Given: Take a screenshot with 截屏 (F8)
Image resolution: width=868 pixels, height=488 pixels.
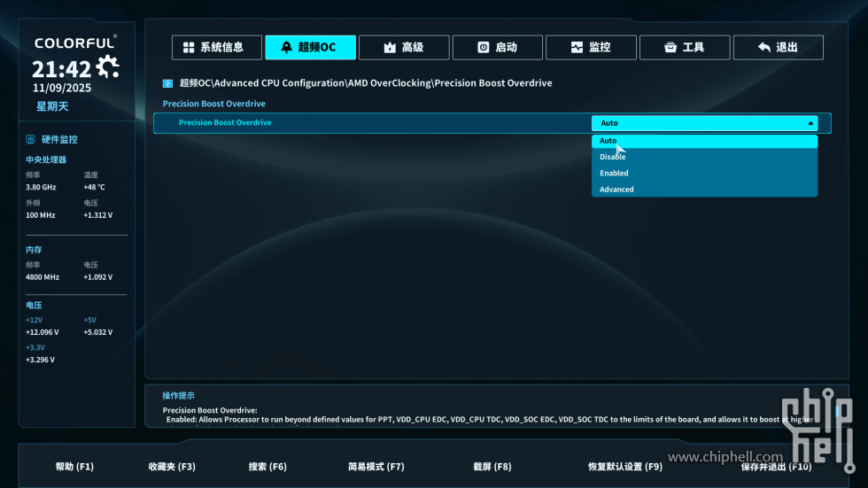Looking at the screenshot, I should click(x=491, y=467).
